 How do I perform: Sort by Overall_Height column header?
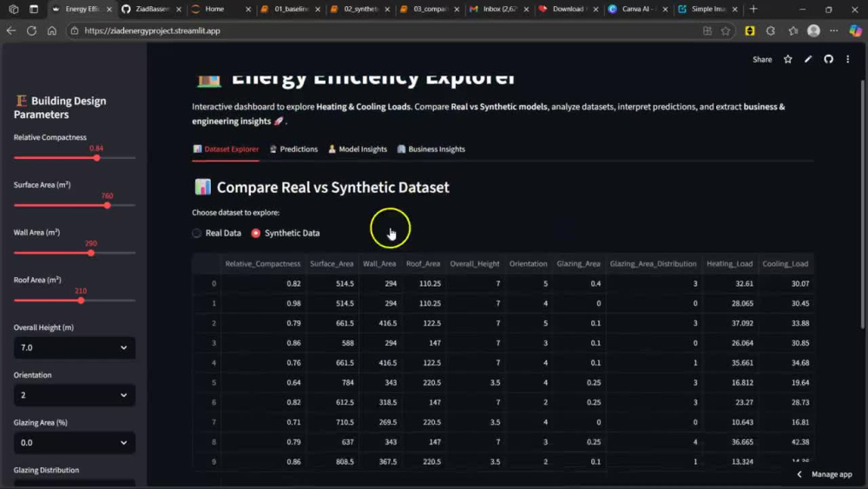[475, 264]
